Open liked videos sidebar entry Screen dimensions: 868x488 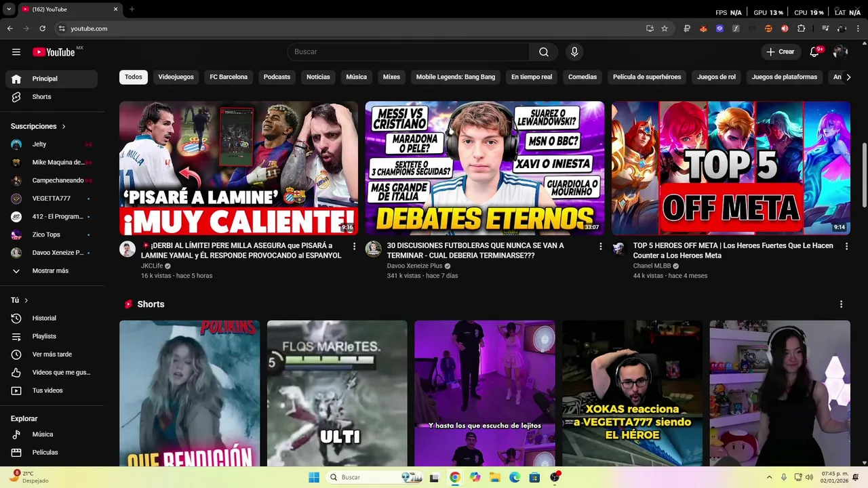(x=52, y=372)
